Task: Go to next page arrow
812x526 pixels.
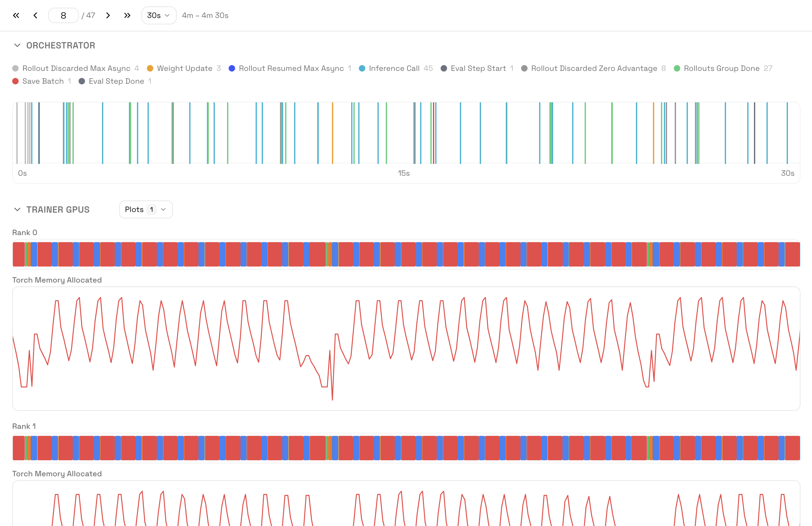Action: coord(108,15)
